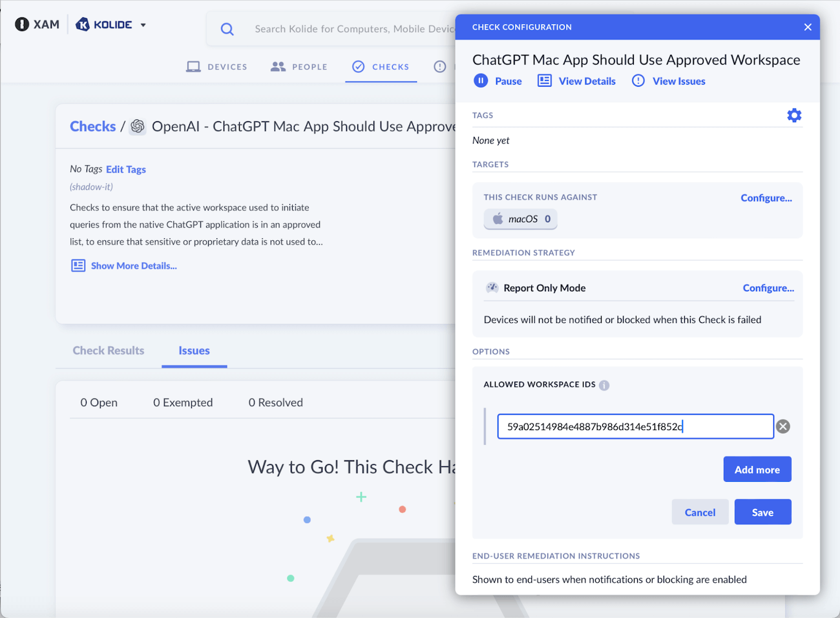Click Configure for check targets

point(766,198)
